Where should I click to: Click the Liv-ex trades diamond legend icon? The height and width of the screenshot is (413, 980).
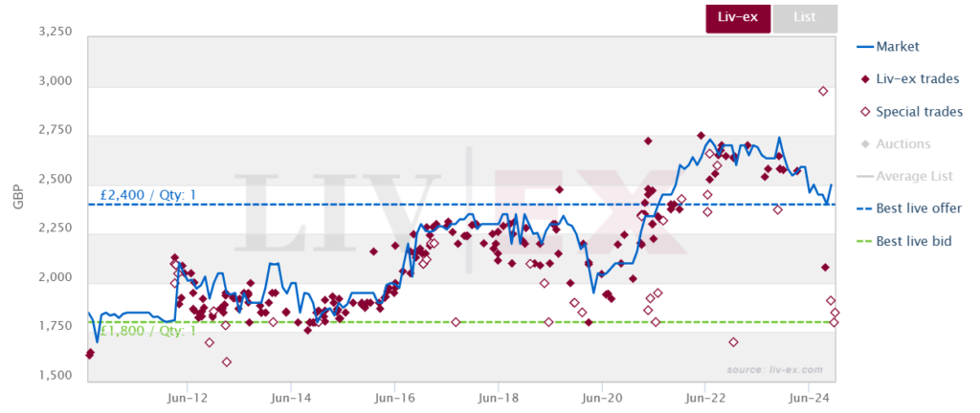click(x=865, y=79)
